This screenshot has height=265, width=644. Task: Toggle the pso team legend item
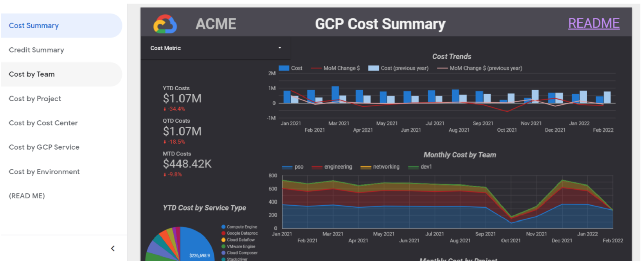click(293, 167)
